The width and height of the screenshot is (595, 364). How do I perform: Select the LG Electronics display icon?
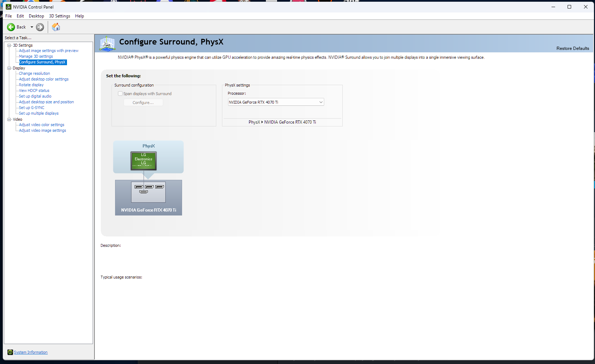click(144, 161)
